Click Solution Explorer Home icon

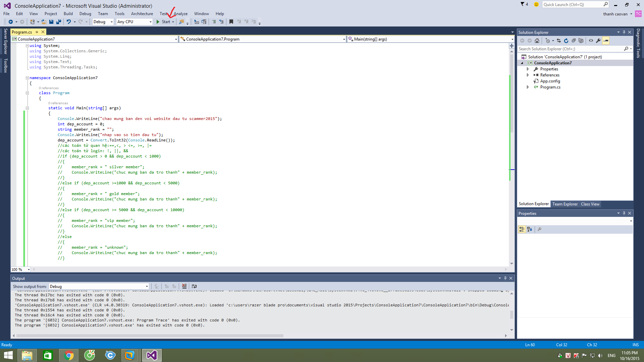[x=537, y=41]
